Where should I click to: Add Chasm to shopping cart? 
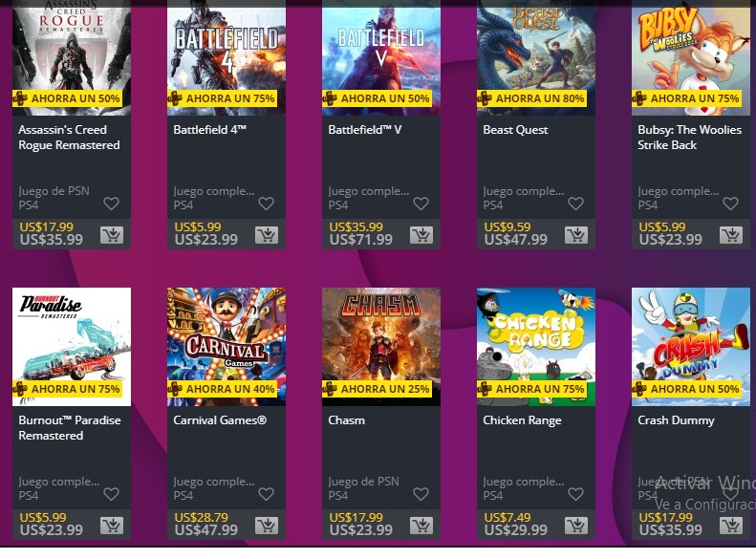tap(421, 526)
